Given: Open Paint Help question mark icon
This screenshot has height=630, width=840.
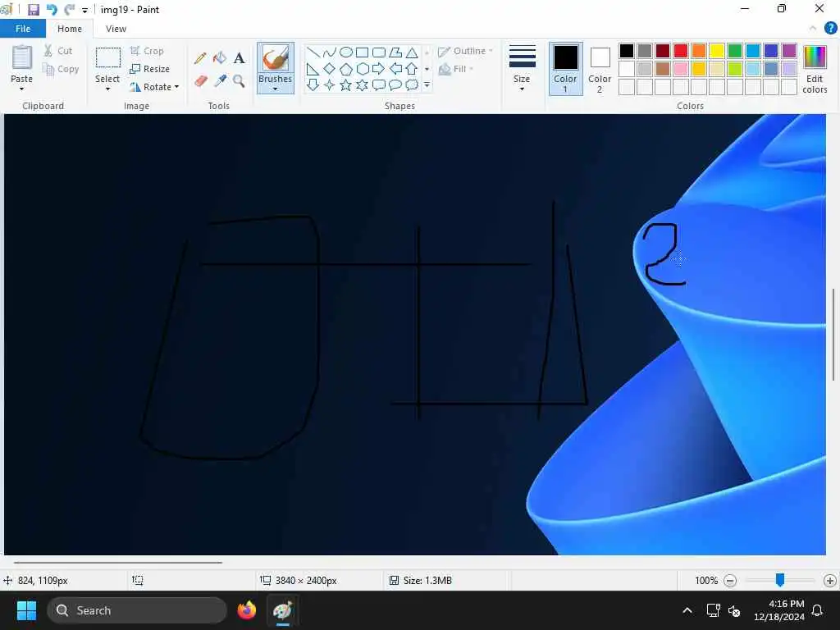Looking at the screenshot, I should click(830, 29).
